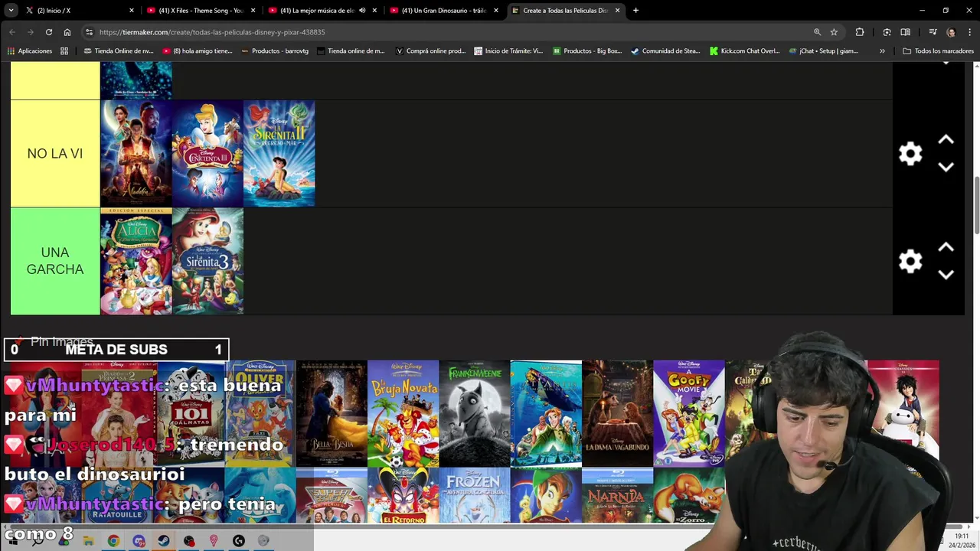Viewport: 980px width, 551px height.
Task: Bookmark this page with the star icon
Action: pyautogui.click(x=834, y=32)
